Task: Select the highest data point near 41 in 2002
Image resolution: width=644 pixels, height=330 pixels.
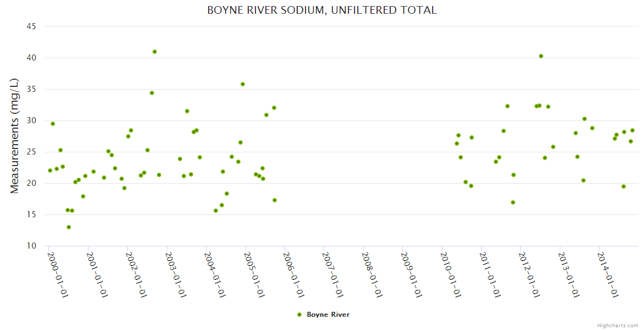Action: (x=155, y=52)
